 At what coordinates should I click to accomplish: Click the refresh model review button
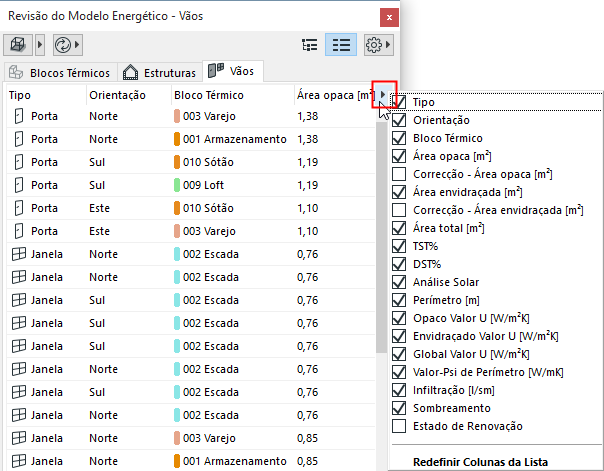tap(67, 45)
